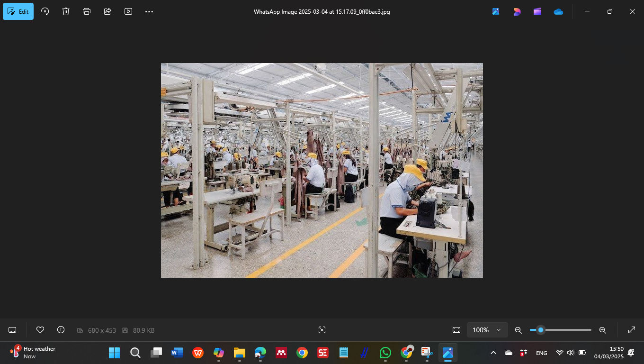The width and height of the screenshot is (644, 364).
Task: Zoom in with magnifier plus icon
Action: coord(603,330)
